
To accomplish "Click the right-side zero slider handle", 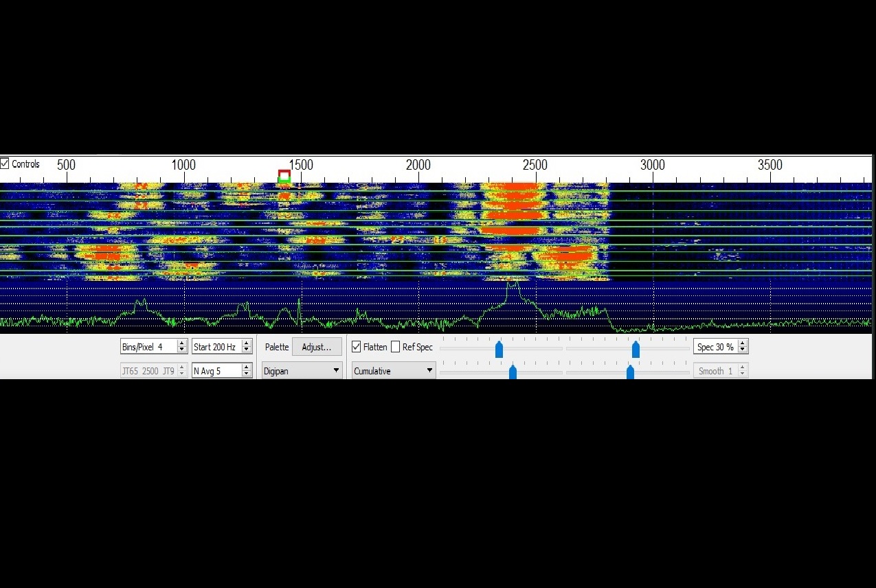I will tap(636, 349).
